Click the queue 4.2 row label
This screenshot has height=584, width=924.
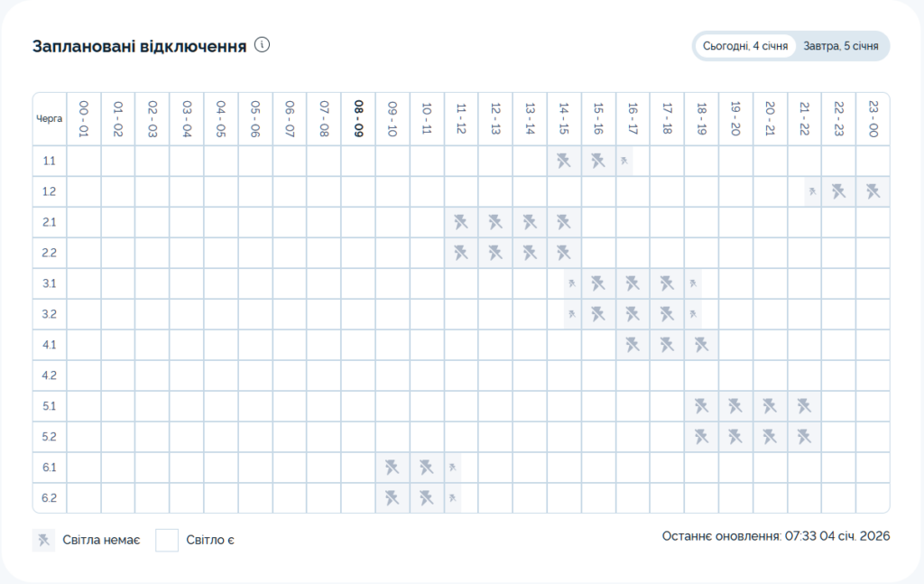(49, 375)
